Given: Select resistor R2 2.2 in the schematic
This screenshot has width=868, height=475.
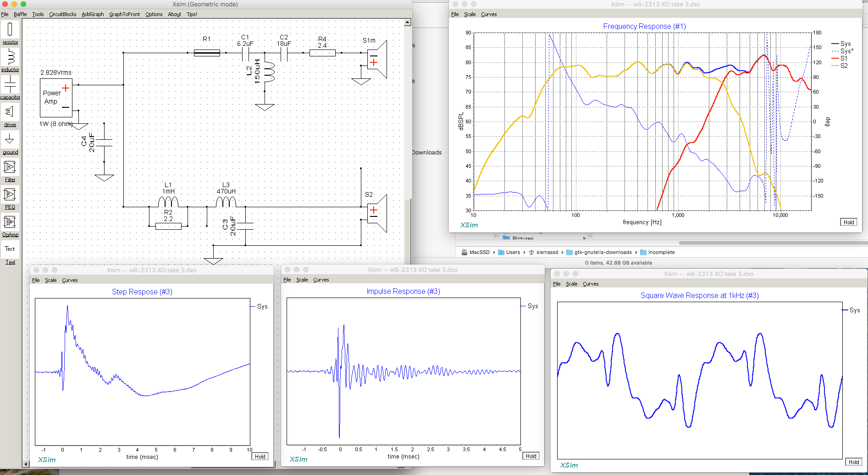Looking at the screenshot, I should click(168, 226).
